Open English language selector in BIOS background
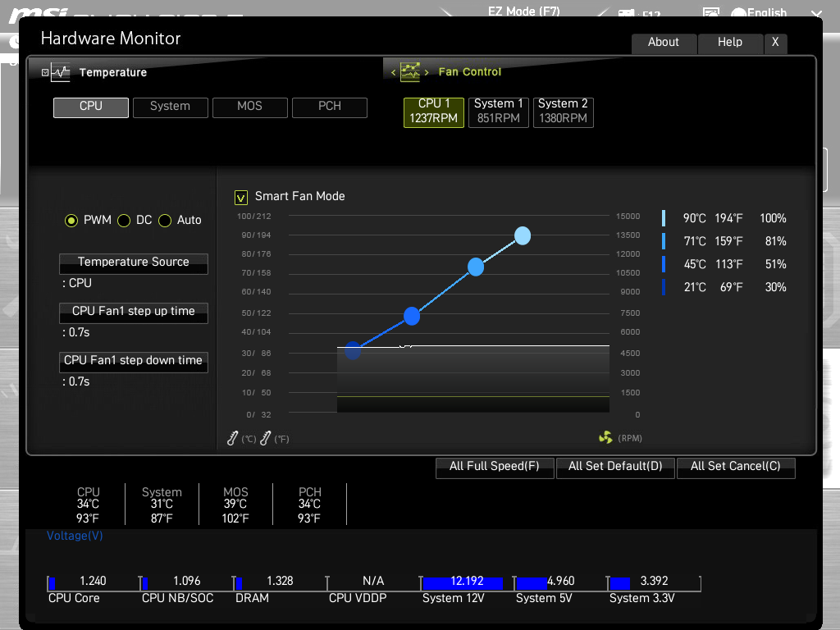This screenshot has height=630, width=840. tap(760, 12)
